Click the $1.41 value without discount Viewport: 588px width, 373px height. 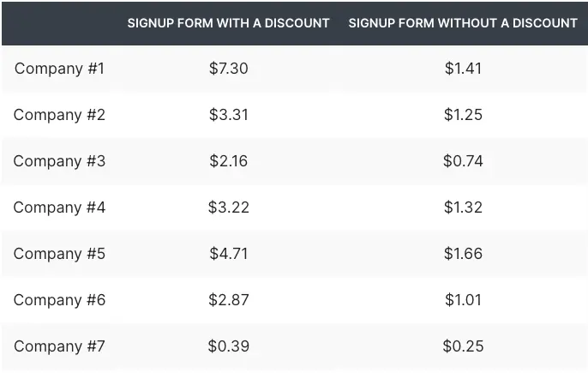coord(463,69)
